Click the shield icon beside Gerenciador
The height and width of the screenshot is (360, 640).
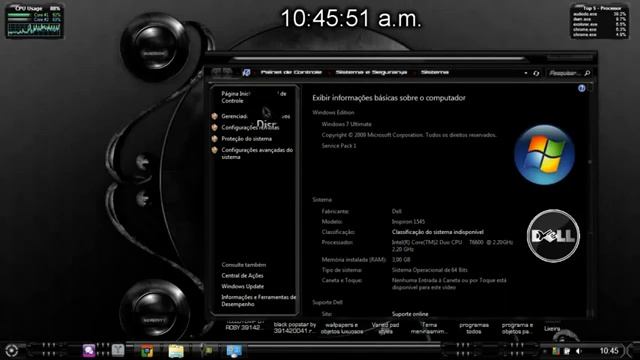coord(215,116)
